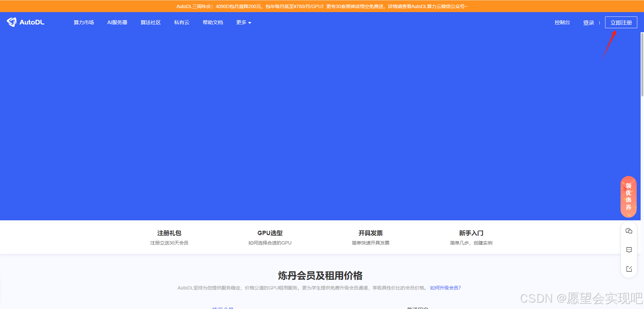
Task: Select the GPU选型 guide card
Action: click(x=270, y=237)
